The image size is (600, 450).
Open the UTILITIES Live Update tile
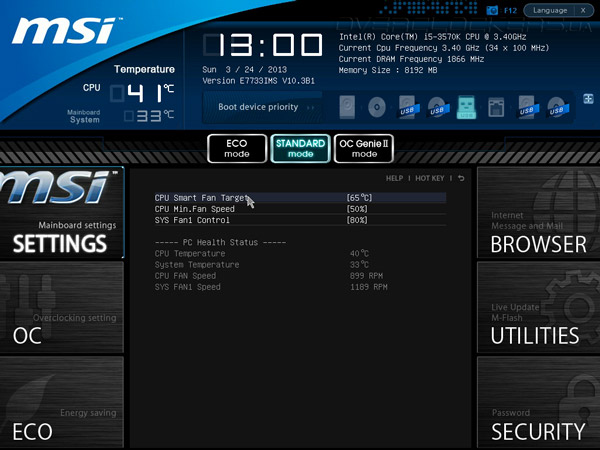click(x=538, y=307)
